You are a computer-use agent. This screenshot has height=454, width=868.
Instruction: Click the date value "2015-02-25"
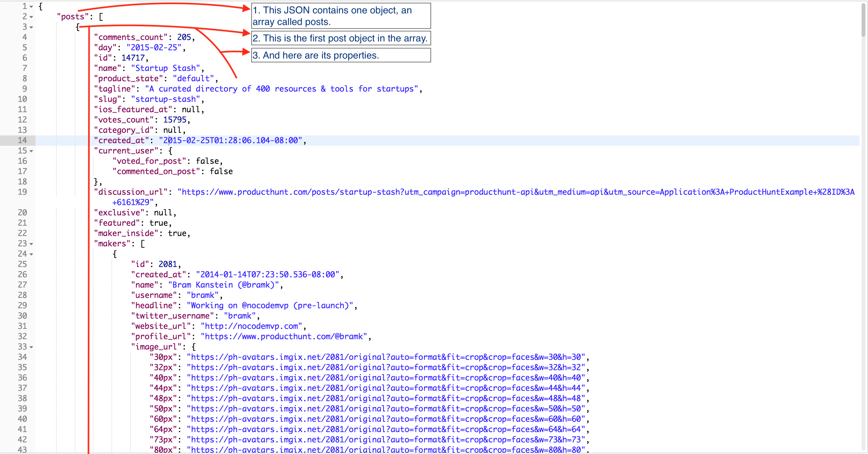[154, 47]
